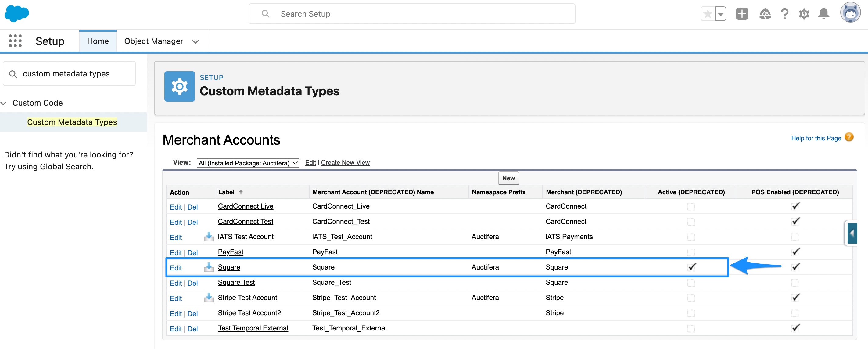Open Trailhead guidance center icon
Screen dimensions: 868x349
click(765, 14)
